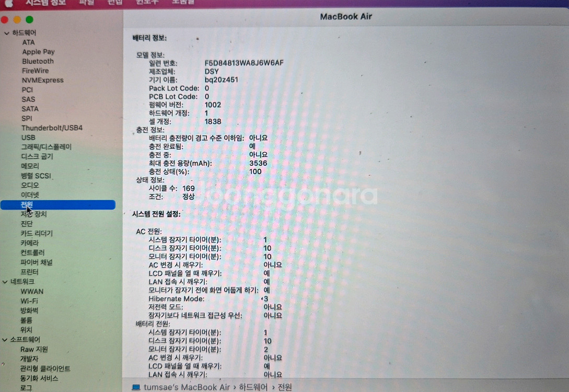Select 진단 in the sidebar

click(x=27, y=224)
